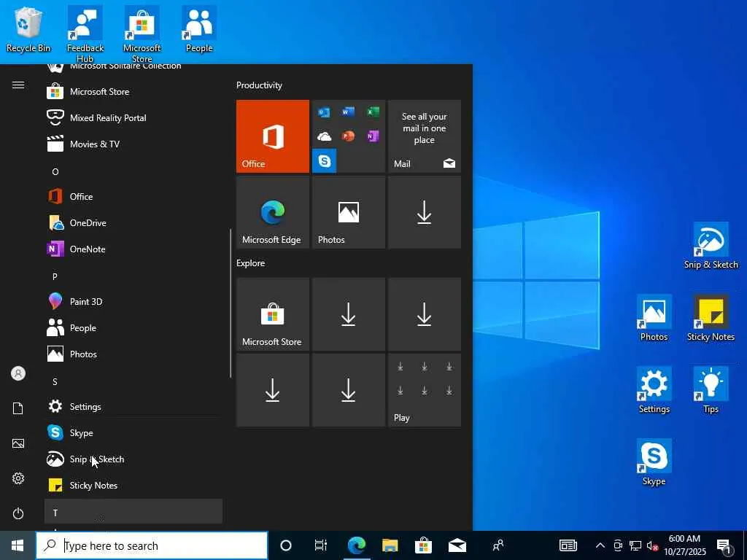Select the Snip & Sketch desktop shortcut
Screen dimensions: 747x560
click(x=711, y=246)
